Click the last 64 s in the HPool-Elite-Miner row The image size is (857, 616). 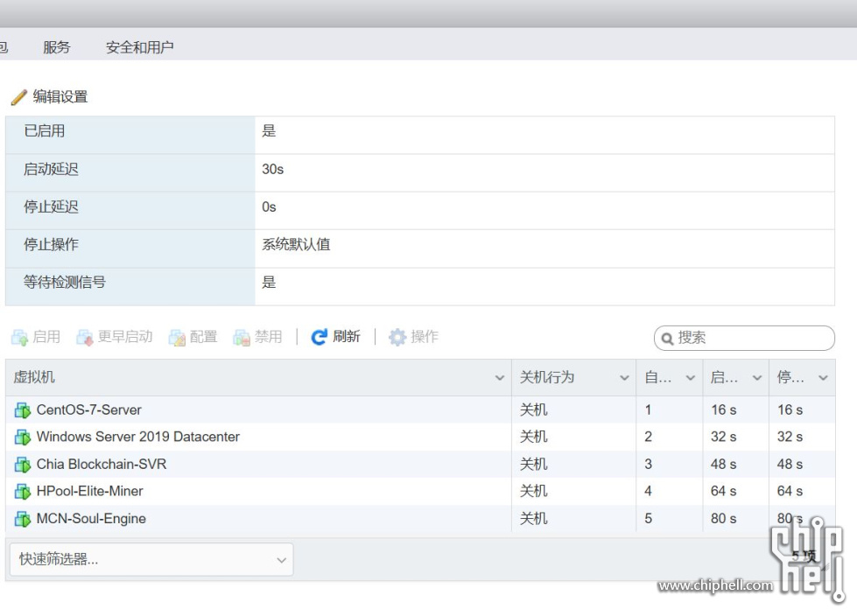pyautogui.click(x=790, y=492)
